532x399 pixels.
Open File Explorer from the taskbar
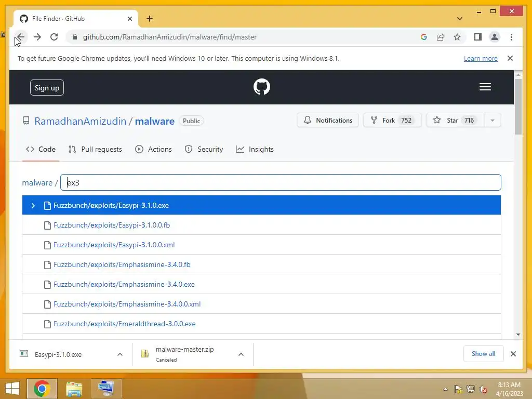click(x=74, y=389)
